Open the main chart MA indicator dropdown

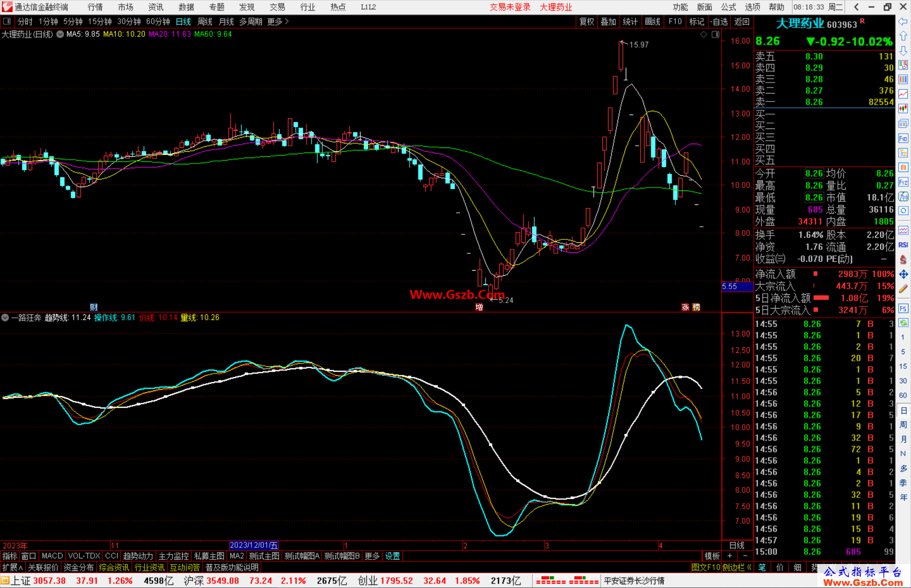[x=60, y=34]
